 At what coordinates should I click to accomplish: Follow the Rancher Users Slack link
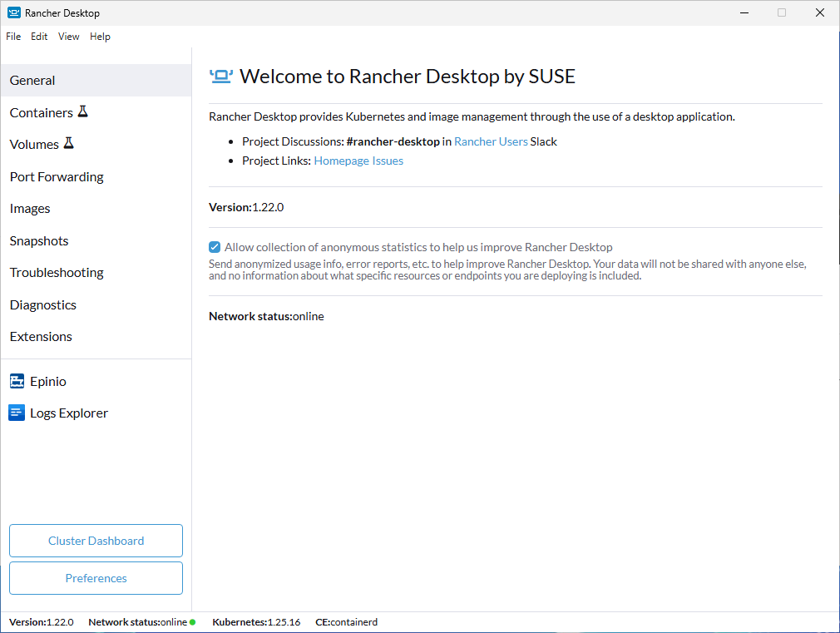click(x=491, y=141)
